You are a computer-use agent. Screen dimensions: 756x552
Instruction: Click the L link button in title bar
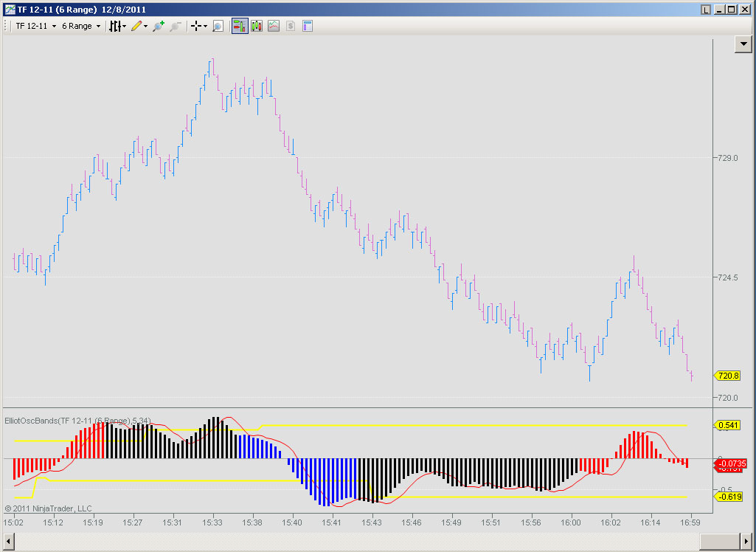click(705, 10)
